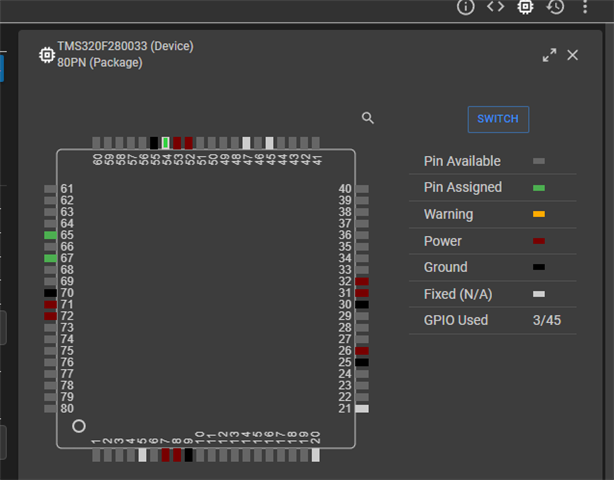Click the 'GPIO Used' label
614x480 pixels.
coord(456,320)
